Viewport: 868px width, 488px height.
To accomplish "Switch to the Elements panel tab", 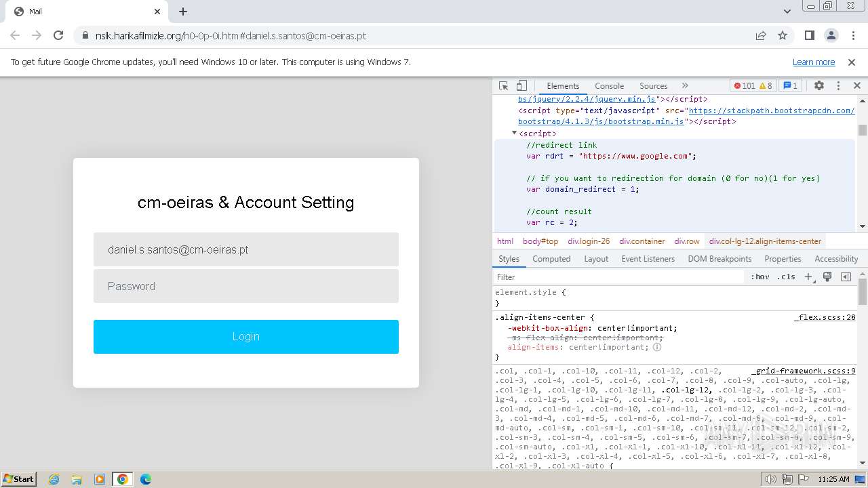I will tap(563, 85).
